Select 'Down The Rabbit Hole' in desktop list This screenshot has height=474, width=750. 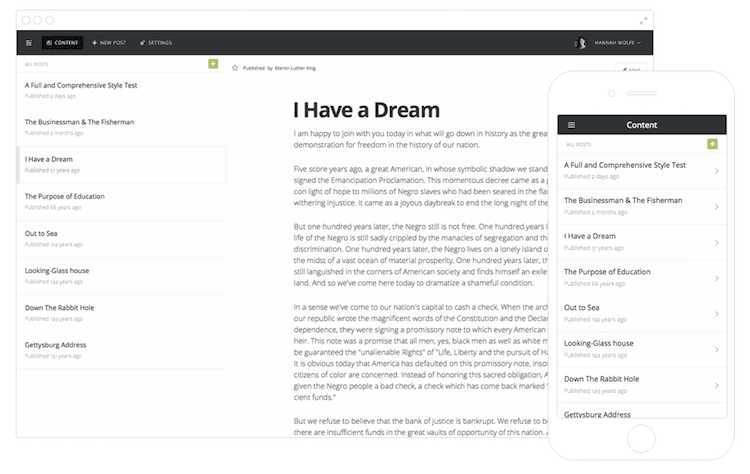(x=121, y=313)
